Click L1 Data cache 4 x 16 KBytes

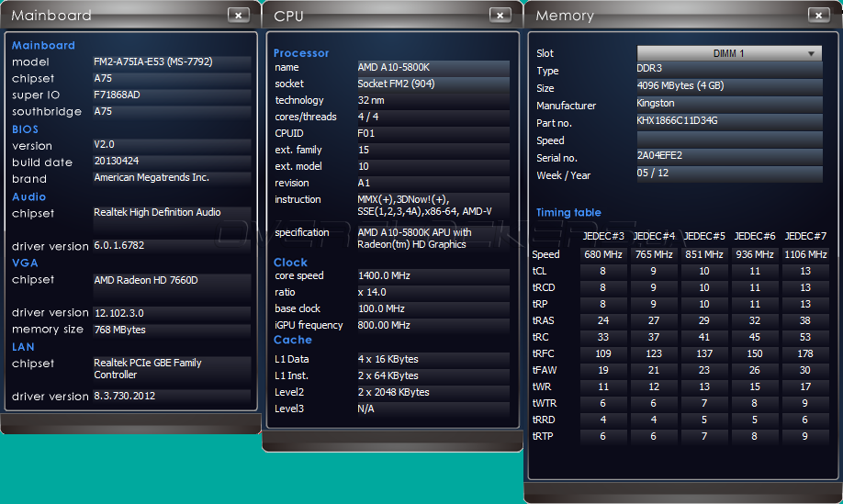[433, 359]
